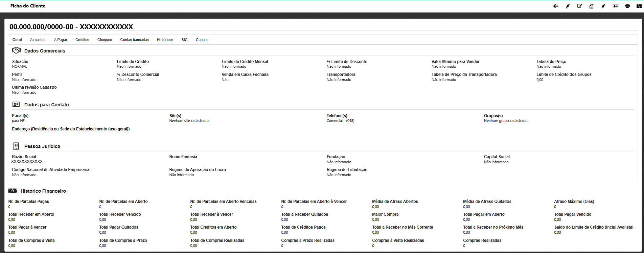The height and width of the screenshot is (253, 644).
Task: Click the handshake icon by Dados Comerciais
Action: coord(16,50)
